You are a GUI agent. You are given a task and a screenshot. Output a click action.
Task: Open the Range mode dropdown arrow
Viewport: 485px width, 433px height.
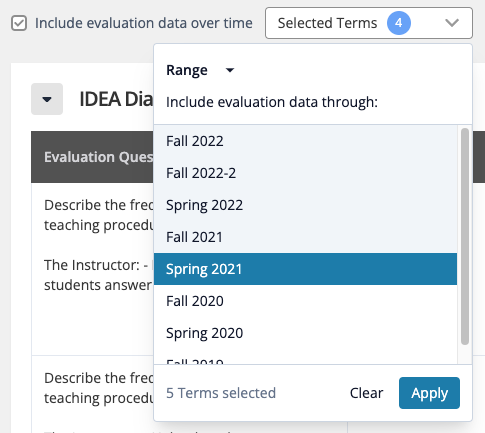[230, 70]
